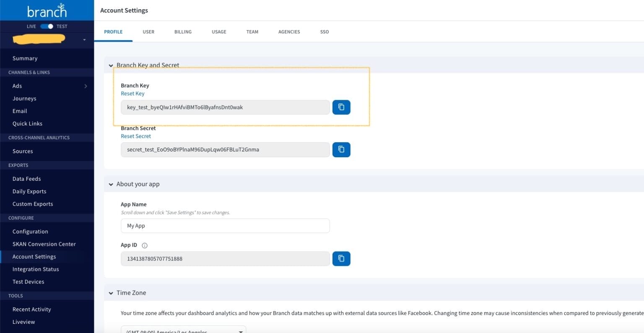The height and width of the screenshot is (333, 644).
Task: Collapse the Branch Key and Secret section
Action: coord(111,65)
